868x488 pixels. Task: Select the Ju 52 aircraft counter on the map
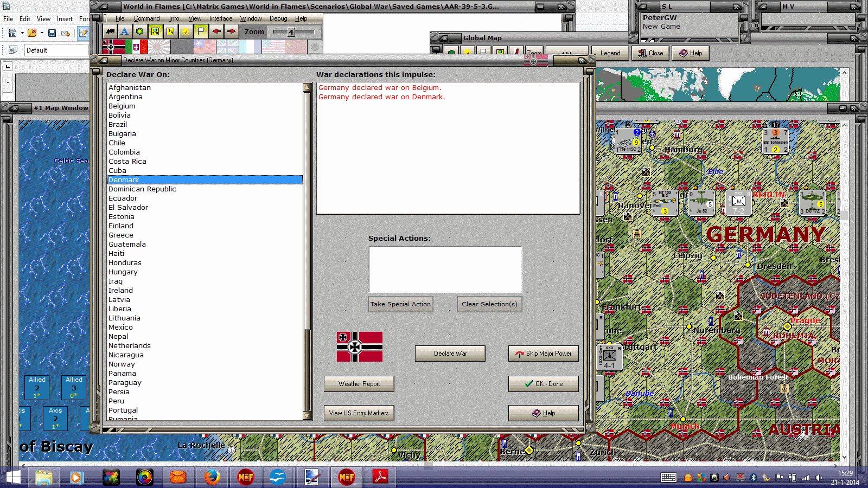[x=701, y=203]
